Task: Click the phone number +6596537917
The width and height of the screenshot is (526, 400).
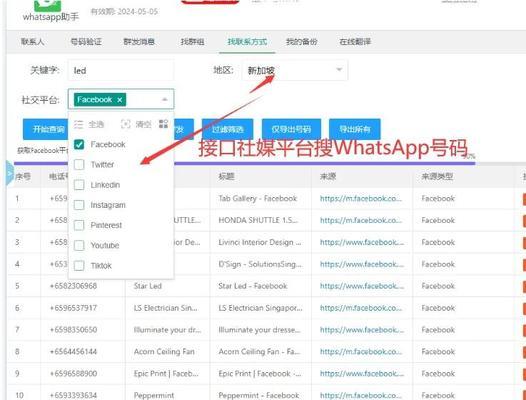Action: (x=73, y=308)
